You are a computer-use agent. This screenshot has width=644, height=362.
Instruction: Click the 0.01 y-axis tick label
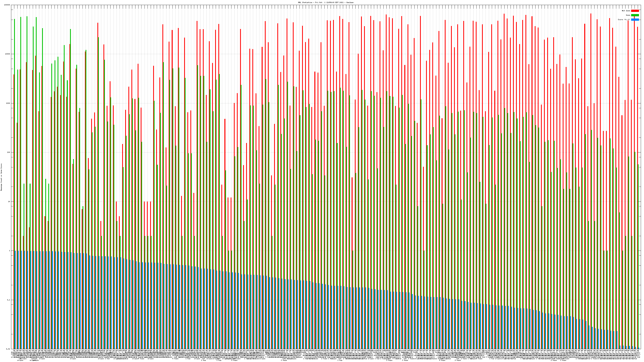[x=8, y=349]
